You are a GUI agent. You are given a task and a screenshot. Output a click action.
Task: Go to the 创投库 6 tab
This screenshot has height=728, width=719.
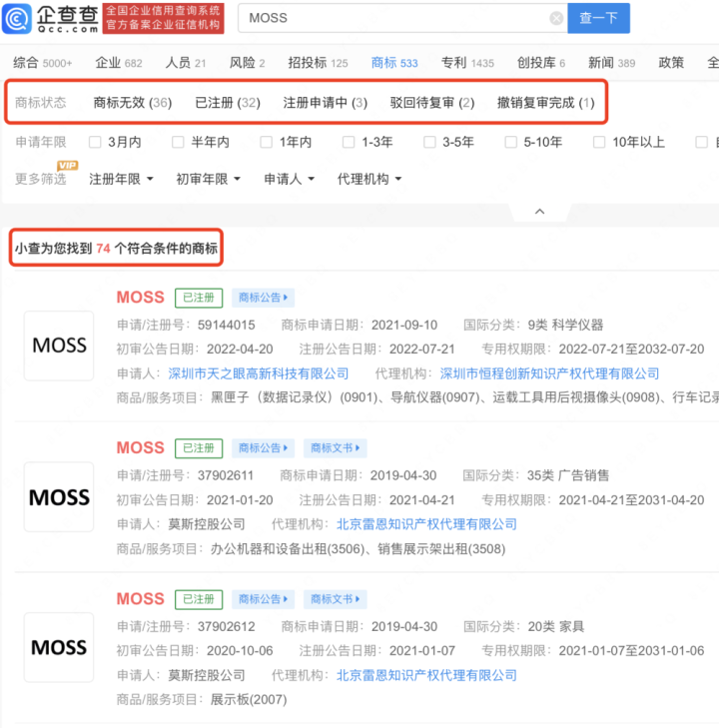541,63
